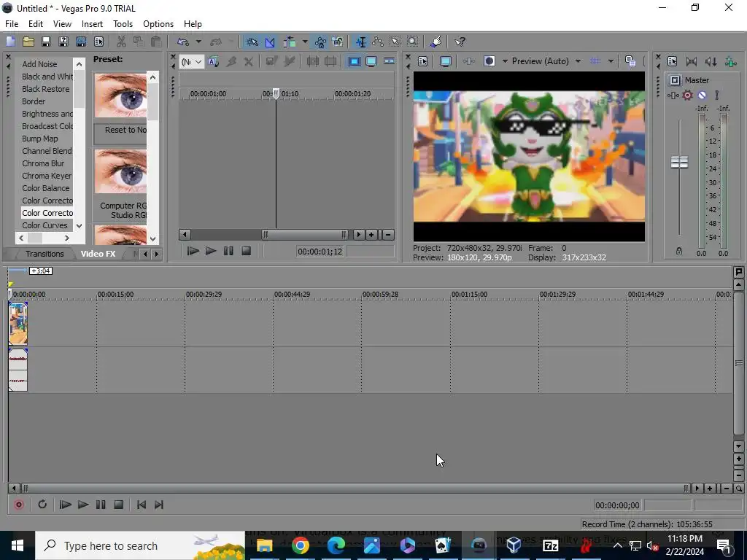
Task: Open File Explorer from the taskbar
Action: pos(264,545)
